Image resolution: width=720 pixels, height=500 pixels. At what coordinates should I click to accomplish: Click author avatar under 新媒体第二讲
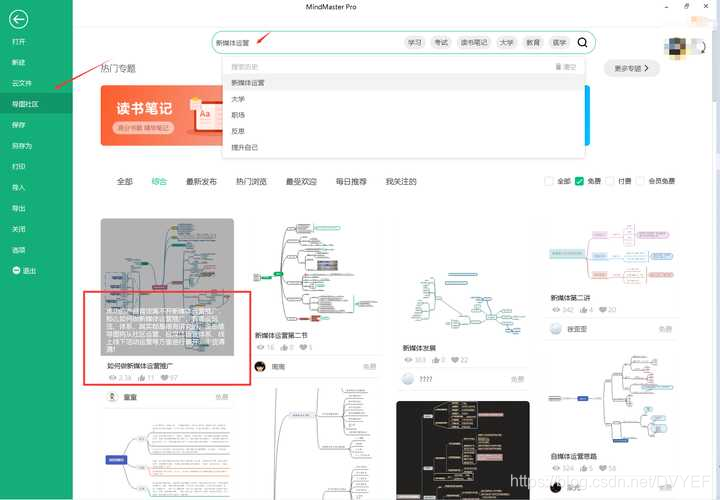point(556,329)
